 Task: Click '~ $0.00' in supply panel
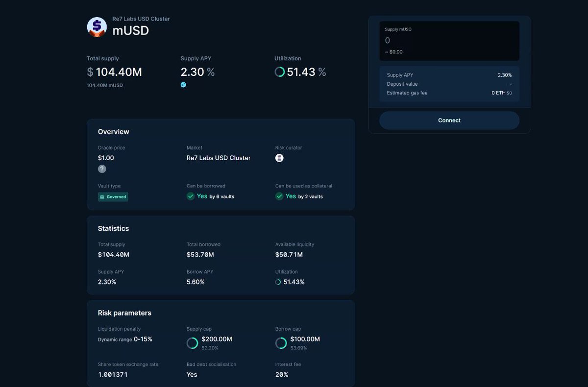click(x=394, y=52)
